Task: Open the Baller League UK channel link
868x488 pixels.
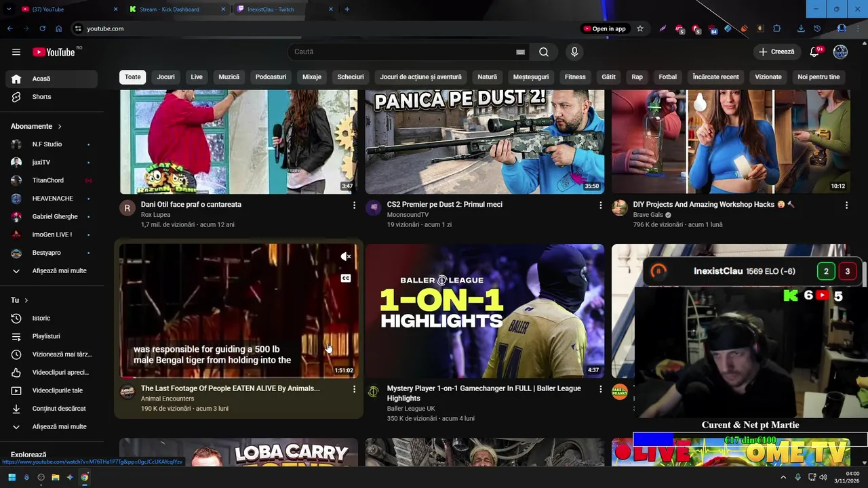Action: click(x=411, y=409)
